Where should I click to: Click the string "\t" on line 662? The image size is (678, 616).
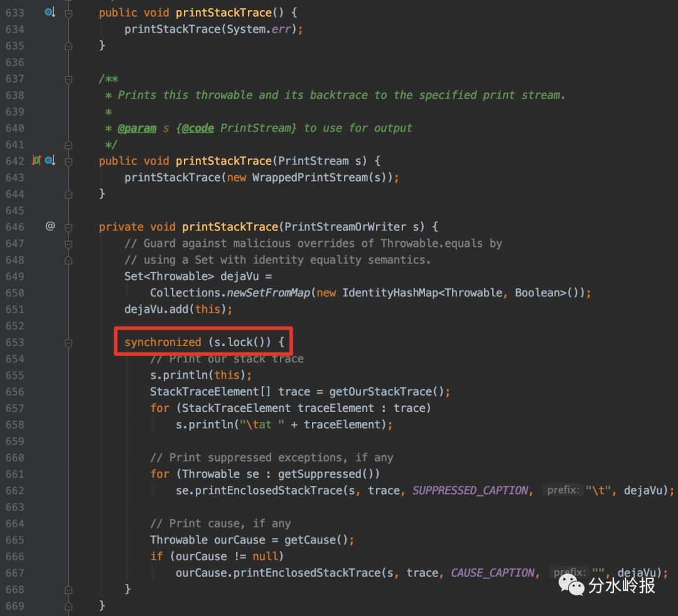598,490
